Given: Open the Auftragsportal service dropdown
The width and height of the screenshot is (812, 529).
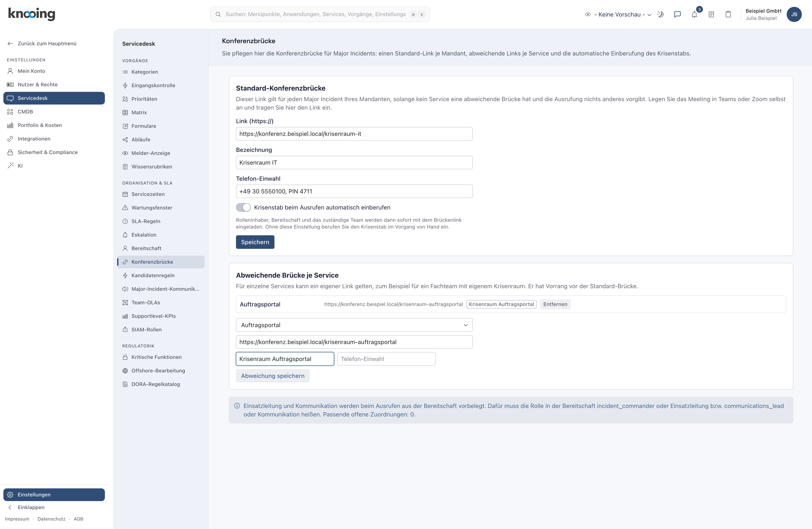Looking at the screenshot, I should [354, 325].
